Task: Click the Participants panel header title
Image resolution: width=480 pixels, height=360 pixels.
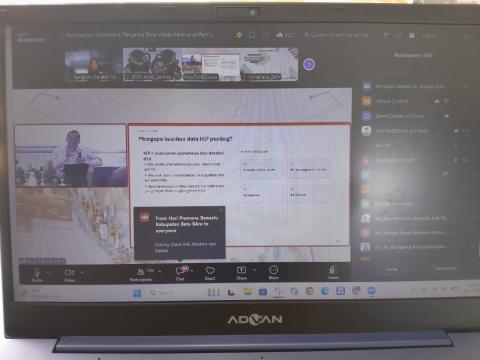Action: [413, 55]
